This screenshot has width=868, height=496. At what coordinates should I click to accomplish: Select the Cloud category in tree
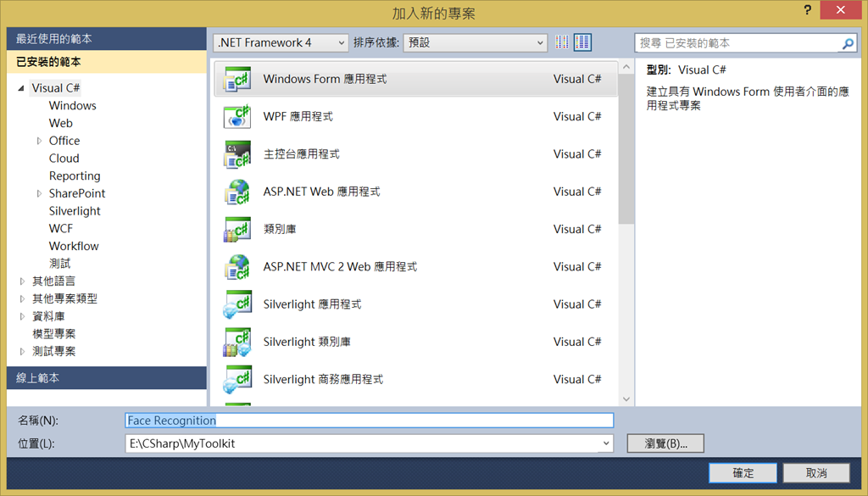click(x=64, y=159)
